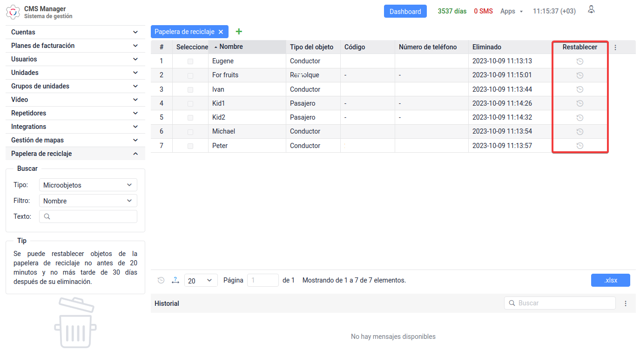640x364 pixels.
Task: Check the box for Ivan
Action: point(190,89)
